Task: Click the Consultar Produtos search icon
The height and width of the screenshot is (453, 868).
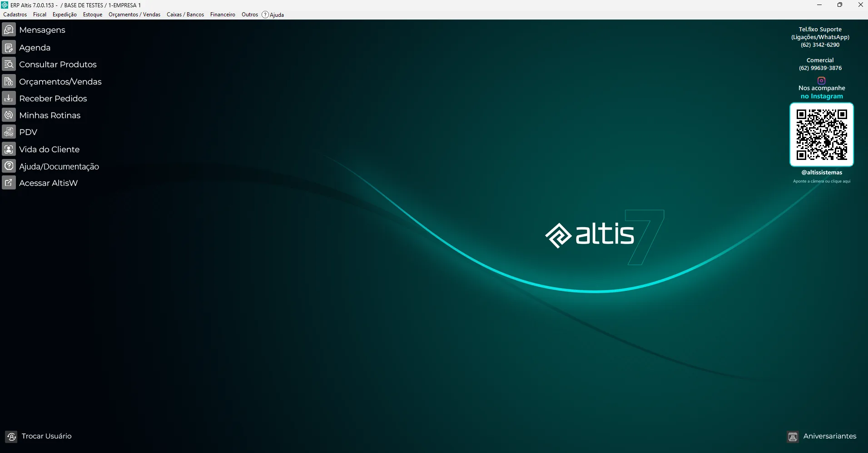Action: pyautogui.click(x=9, y=64)
